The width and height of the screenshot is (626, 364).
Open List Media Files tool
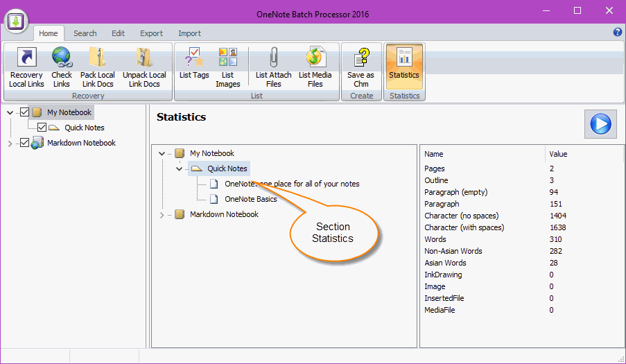(315, 67)
